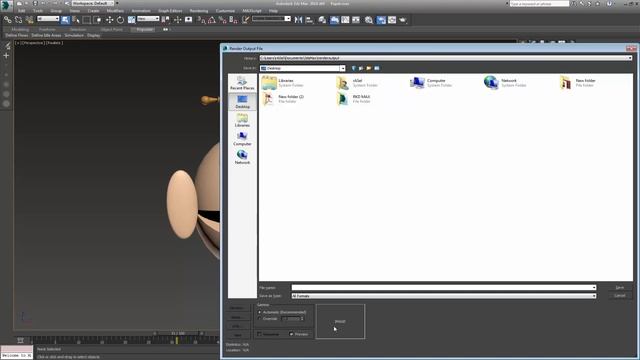Click the Mirror tool in main toolbar
The width and height of the screenshot is (640, 360).
298,20
